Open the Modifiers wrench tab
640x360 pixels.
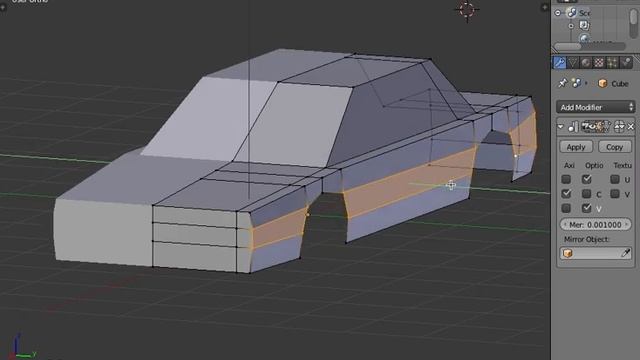click(560, 62)
